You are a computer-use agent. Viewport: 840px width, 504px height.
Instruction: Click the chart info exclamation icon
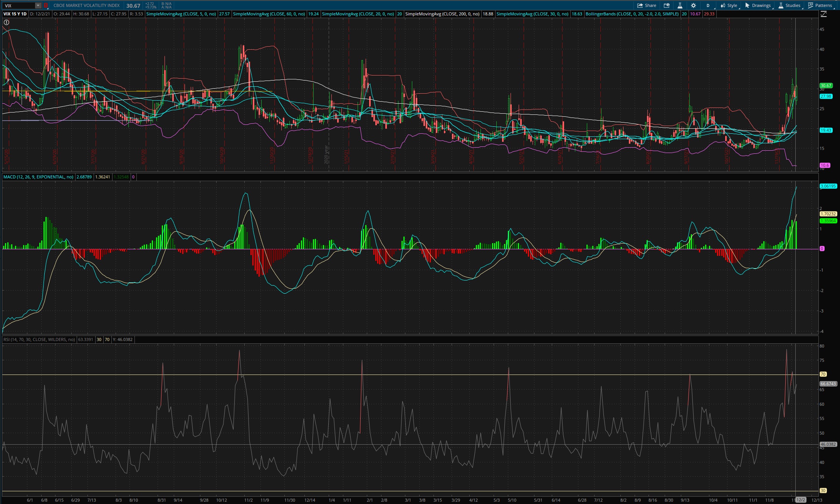[7, 22]
